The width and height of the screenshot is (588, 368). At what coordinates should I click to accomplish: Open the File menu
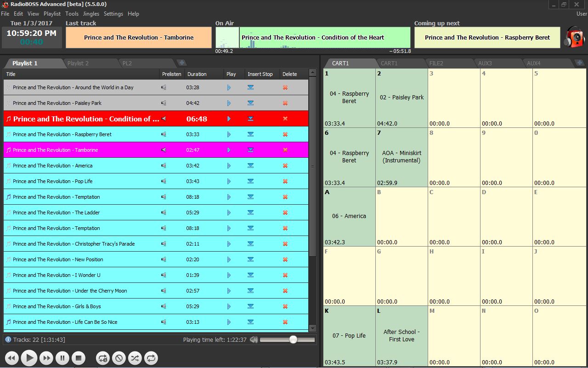tap(5, 14)
